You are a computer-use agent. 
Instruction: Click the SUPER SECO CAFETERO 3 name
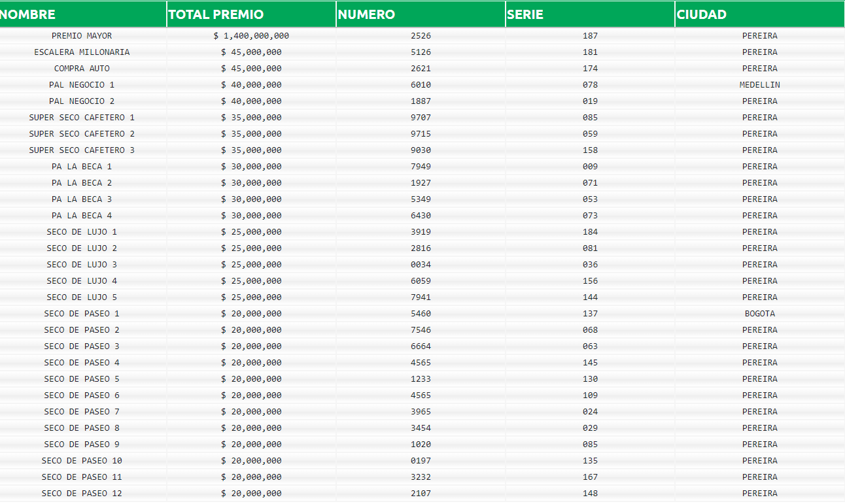coord(82,150)
